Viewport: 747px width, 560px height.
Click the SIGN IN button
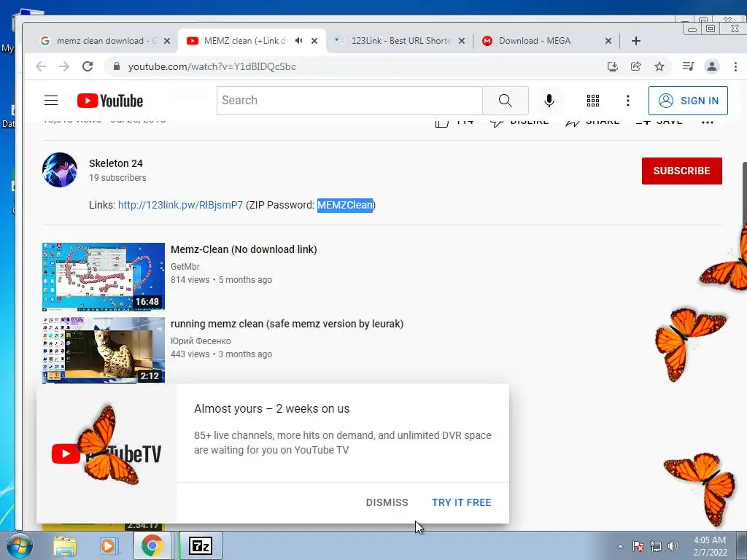(x=688, y=101)
